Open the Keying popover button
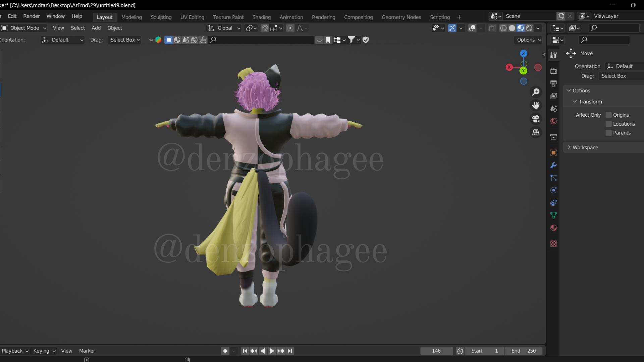Screen dimensions: 644x362 44,351
